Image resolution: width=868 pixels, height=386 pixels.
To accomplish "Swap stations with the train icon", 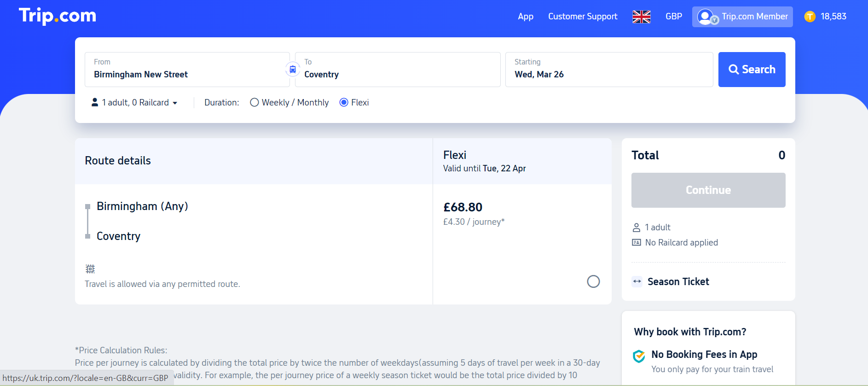I will tap(293, 70).
